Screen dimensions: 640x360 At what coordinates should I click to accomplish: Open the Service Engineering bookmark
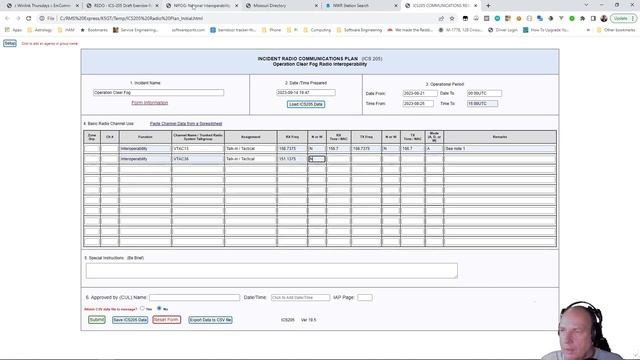click(x=136, y=30)
